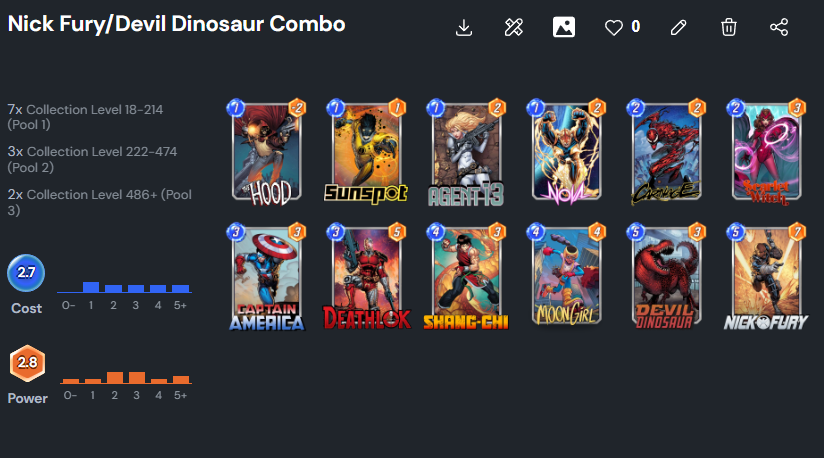Select The Hood card
This screenshot has height=458, width=824.
[267, 152]
